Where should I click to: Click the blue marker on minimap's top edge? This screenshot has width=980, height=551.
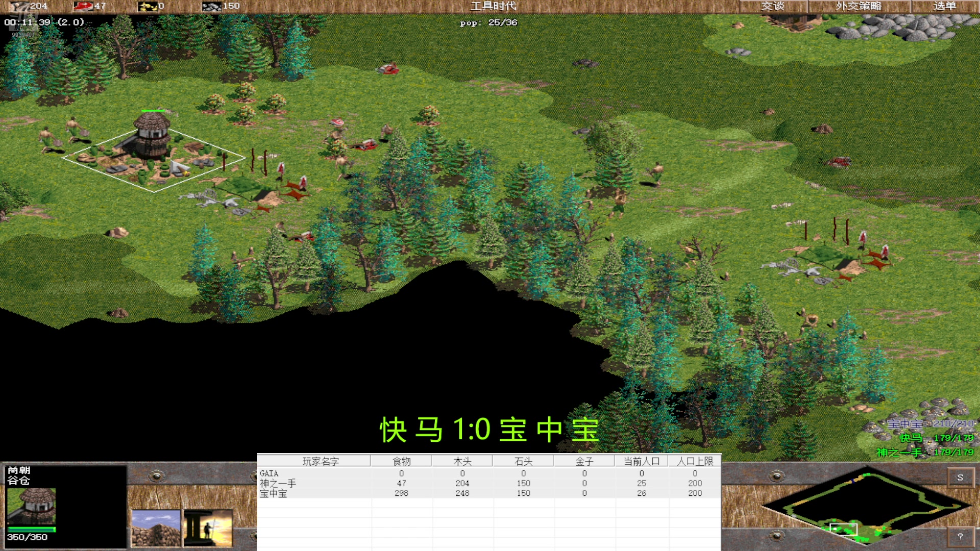click(x=853, y=480)
